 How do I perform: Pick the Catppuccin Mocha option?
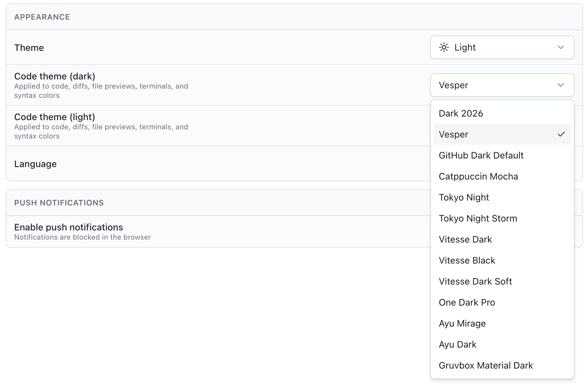point(478,177)
